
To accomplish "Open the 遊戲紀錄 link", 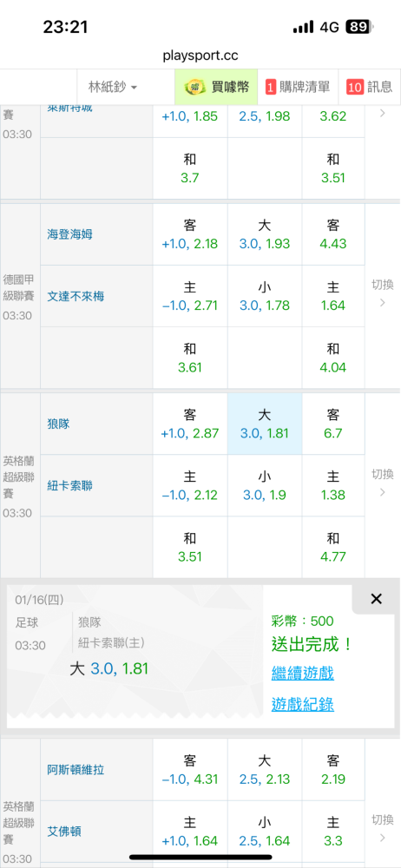I will [302, 704].
